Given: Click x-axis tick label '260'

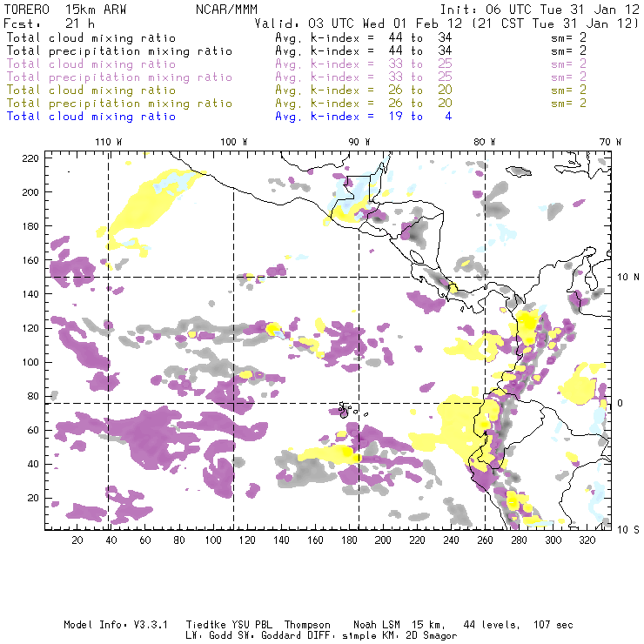Looking at the screenshot, I should coord(485,540).
